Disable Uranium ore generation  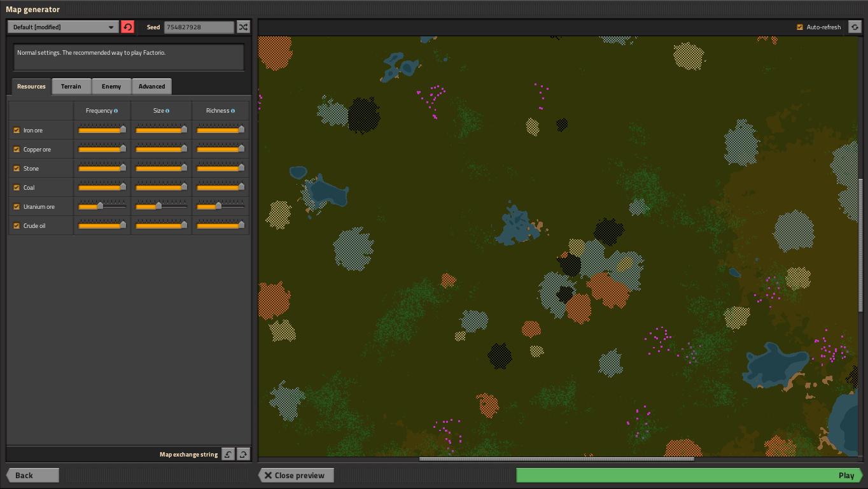[x=17, y=207]
